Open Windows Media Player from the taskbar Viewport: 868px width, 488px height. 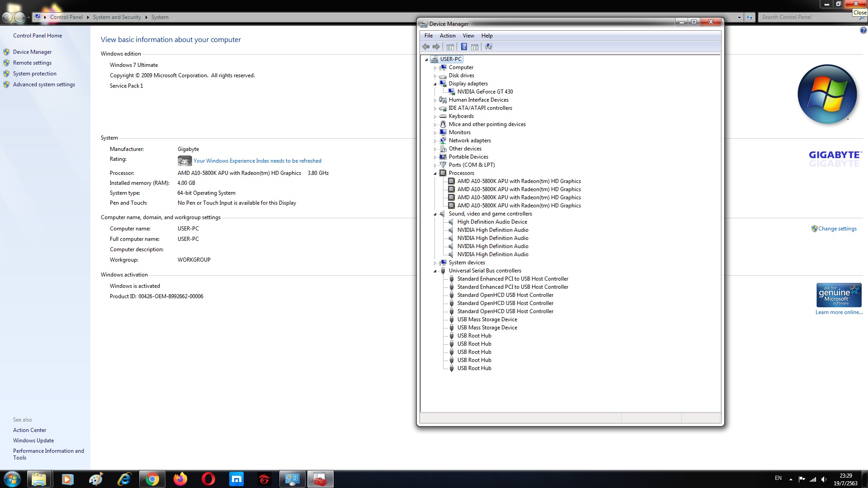[x=67, y=479]
